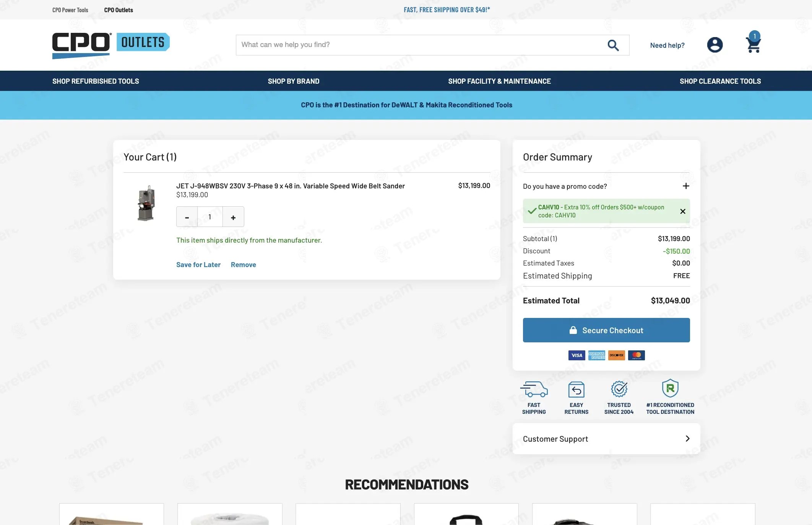Image resolution: width=812 pixels, height=525 pixels.
Task: Click the 'ships directly from the manufacturer' note
Action: click(x=249, y=240)
